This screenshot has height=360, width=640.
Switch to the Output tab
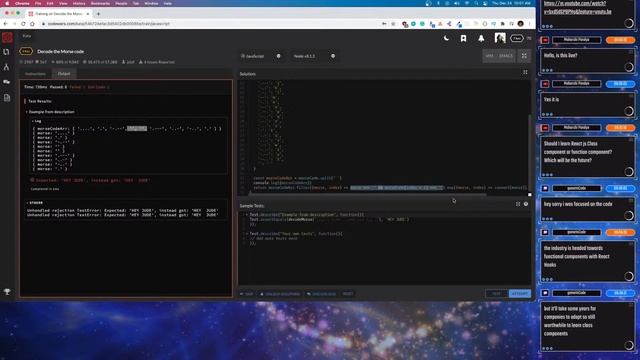click(64, 74)
